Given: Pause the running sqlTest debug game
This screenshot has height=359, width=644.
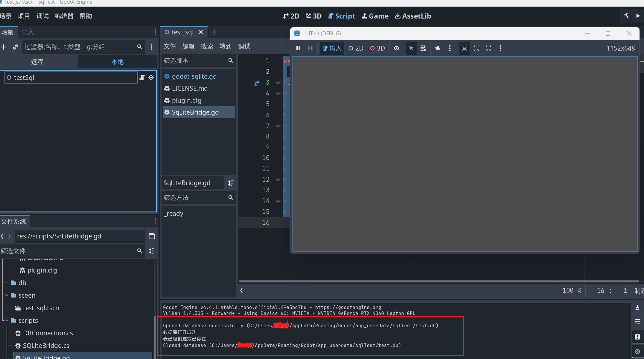Looking at the screenshot, I should tap(298, 48).
